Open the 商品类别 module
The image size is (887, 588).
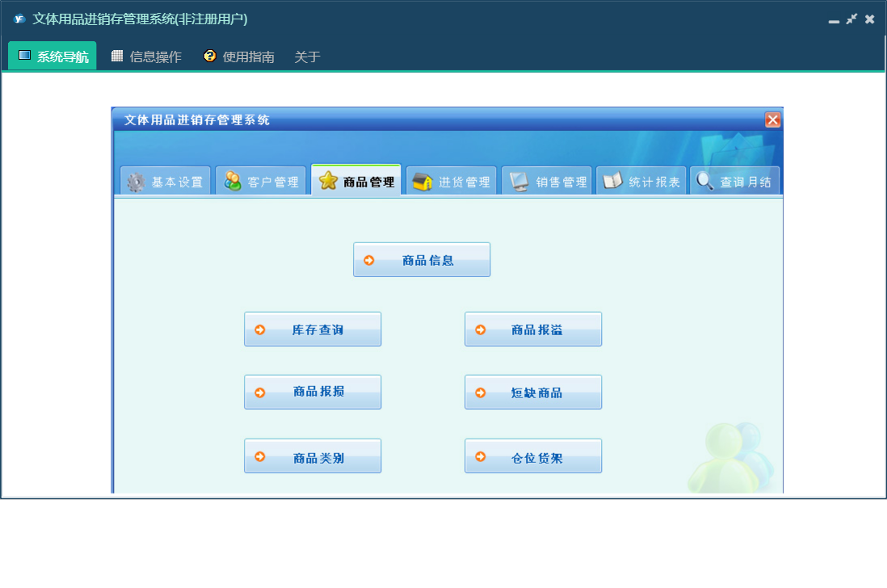pos(313,456)
